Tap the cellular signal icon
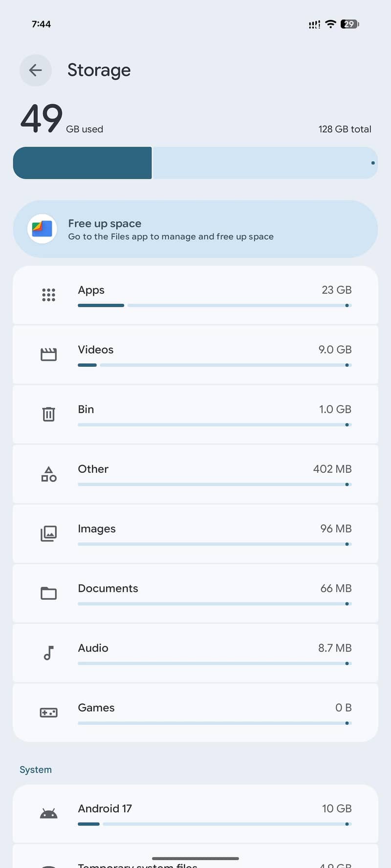 (x=315, y=24)
